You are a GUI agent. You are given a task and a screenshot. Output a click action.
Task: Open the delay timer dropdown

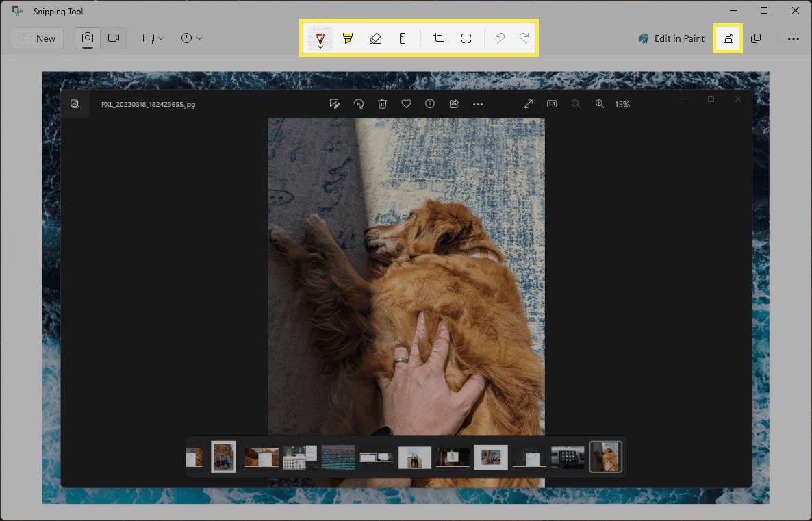click(192, 38)
